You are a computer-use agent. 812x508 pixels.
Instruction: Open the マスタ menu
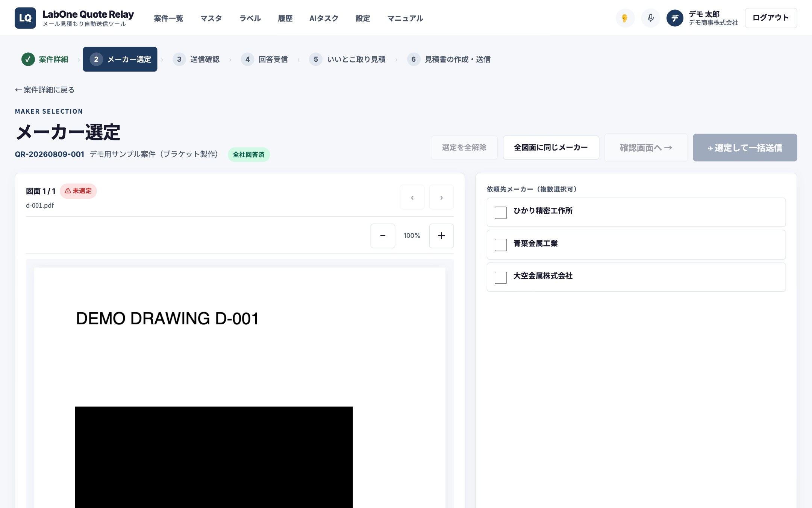211,18
